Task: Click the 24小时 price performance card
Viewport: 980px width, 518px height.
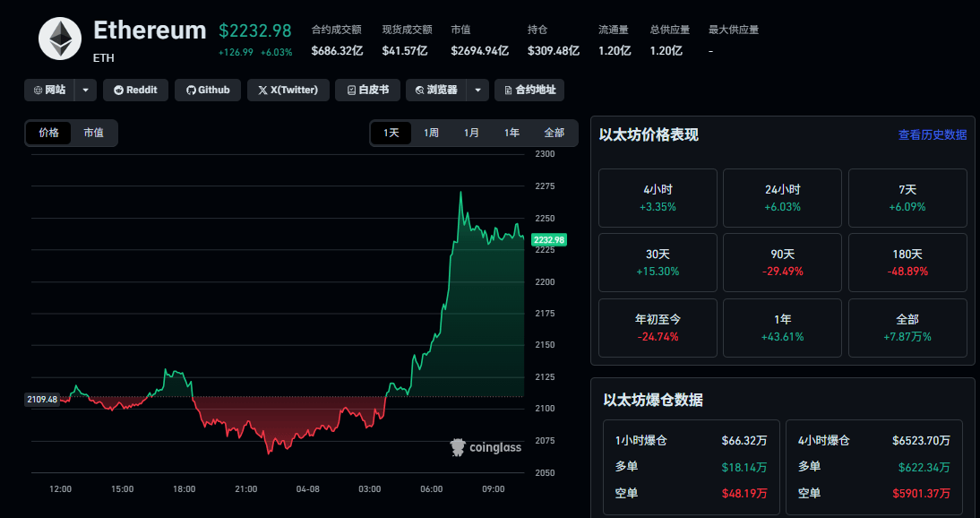Action: (783, 198)
